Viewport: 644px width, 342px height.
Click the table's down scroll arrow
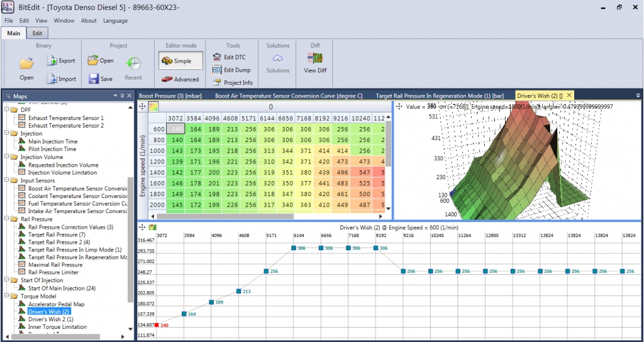[x=389, y=209]
